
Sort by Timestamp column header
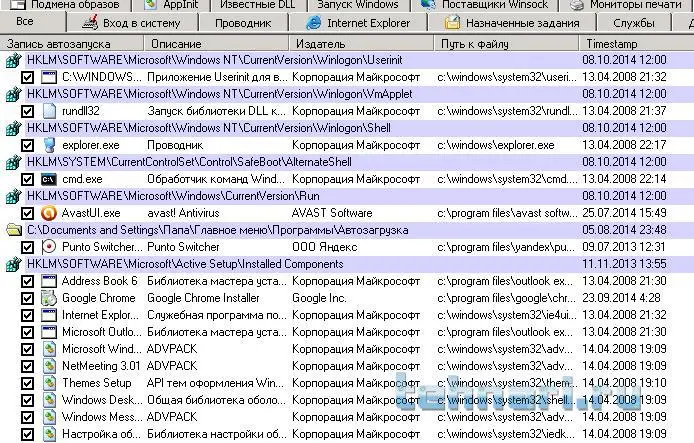pyautogui.click(x=636, y=44)
